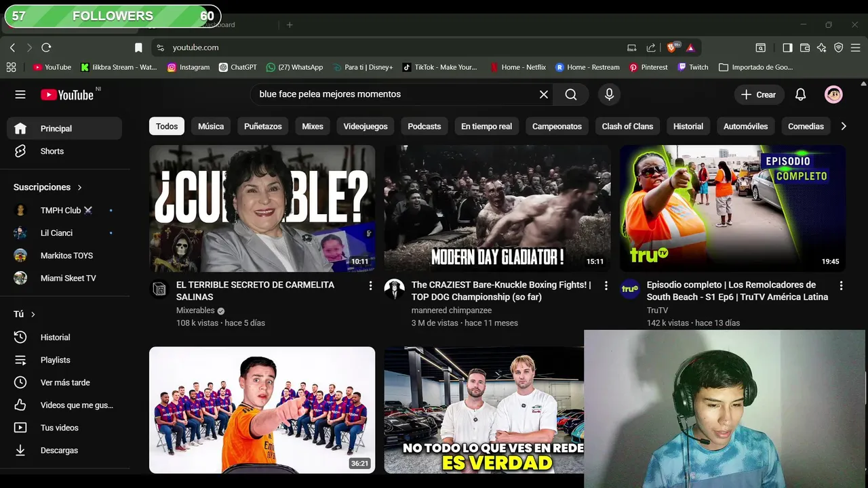Open the account avatar menu
The width and height of the screenshot is (868, 488).
(x=833, y=95)
